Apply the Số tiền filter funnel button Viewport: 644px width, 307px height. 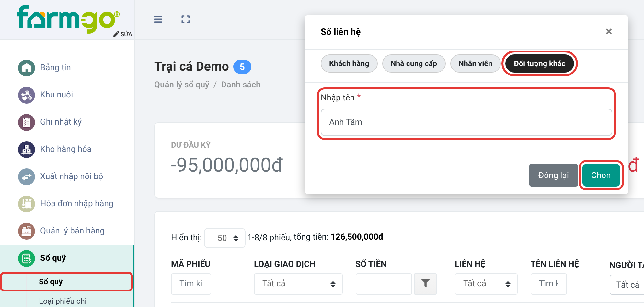tap(425, 284)
